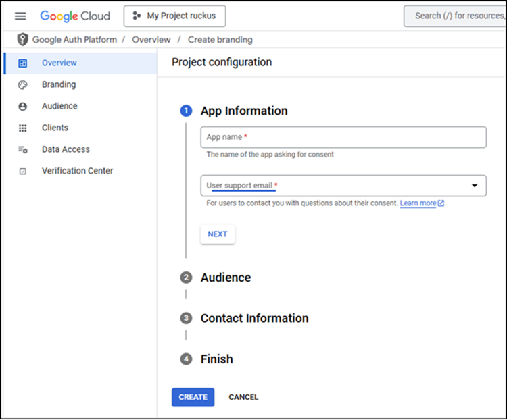Expand the Finish step
This screenshot has height=420, width=507.
pyautogui.click(x=216, y=359)
